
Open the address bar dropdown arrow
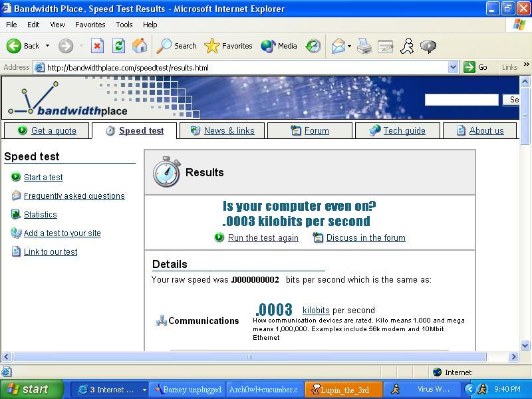[453, 67]
